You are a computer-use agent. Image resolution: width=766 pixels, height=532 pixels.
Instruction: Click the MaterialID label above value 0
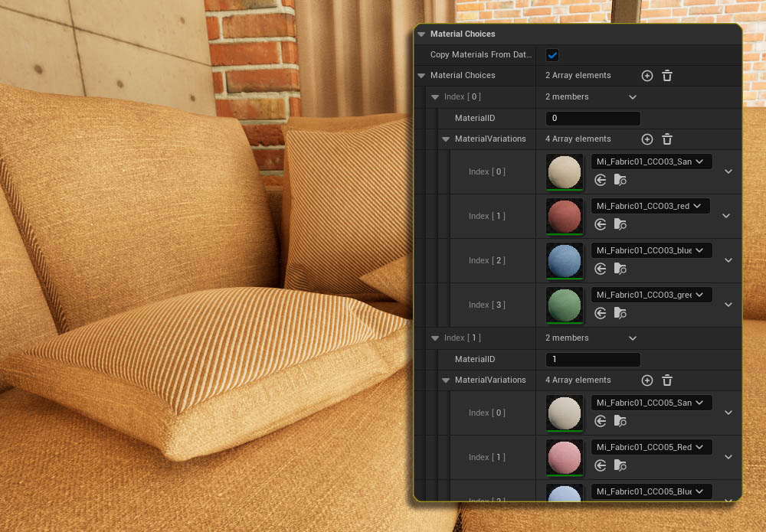click(475, 118)
